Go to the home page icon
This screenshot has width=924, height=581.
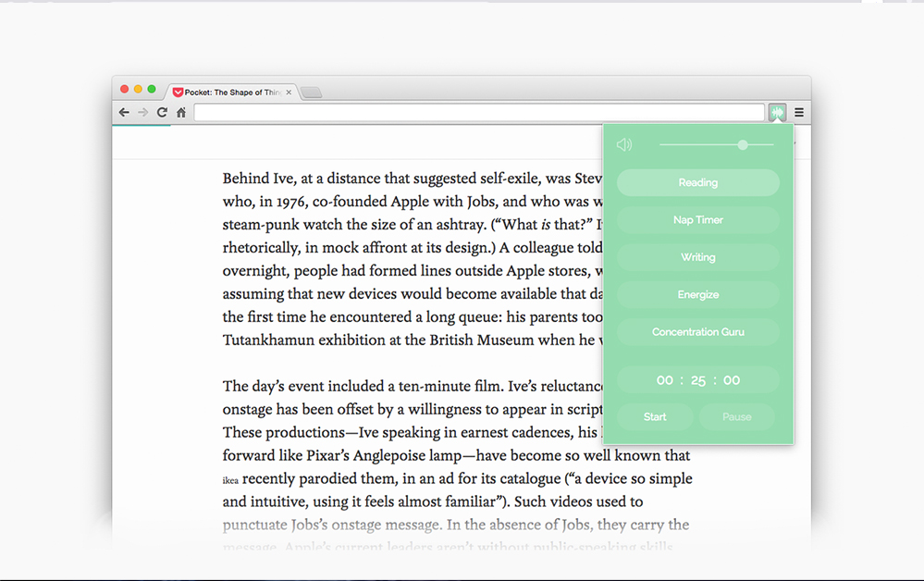pos(181,112)
